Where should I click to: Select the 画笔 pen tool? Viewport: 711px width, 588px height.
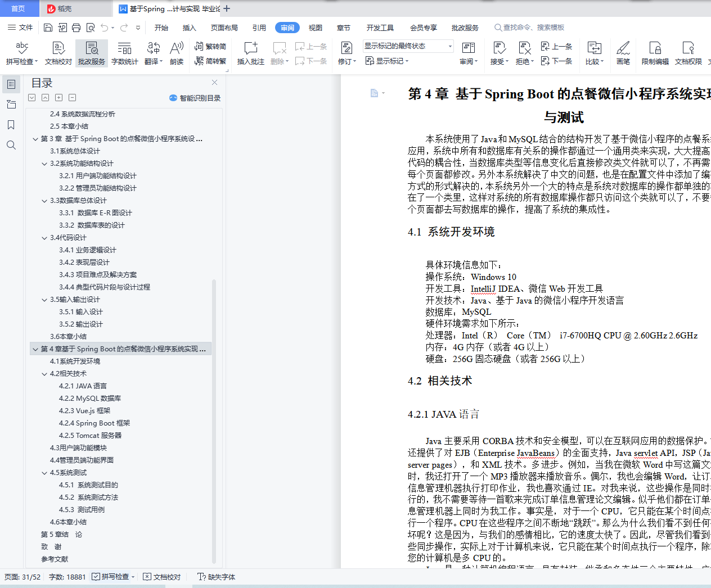(x=623, y=53)
